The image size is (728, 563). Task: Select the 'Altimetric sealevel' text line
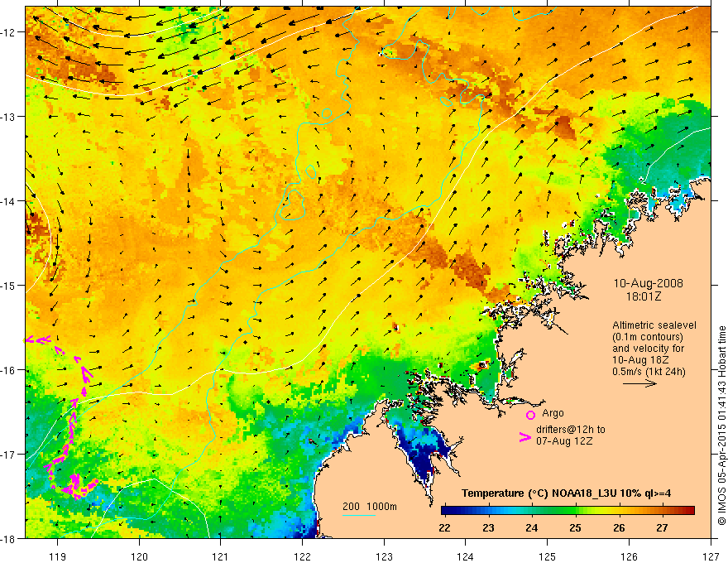click(x=654, y=325)
